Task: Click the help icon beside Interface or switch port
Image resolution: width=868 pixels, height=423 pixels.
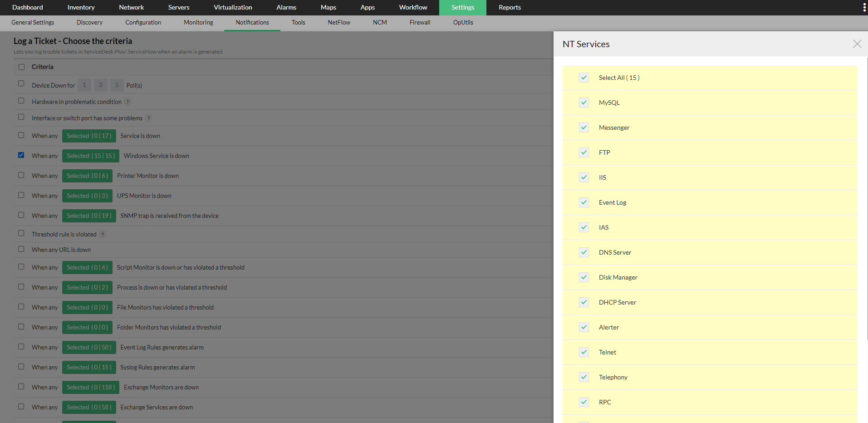Action: tap(148, 118)
